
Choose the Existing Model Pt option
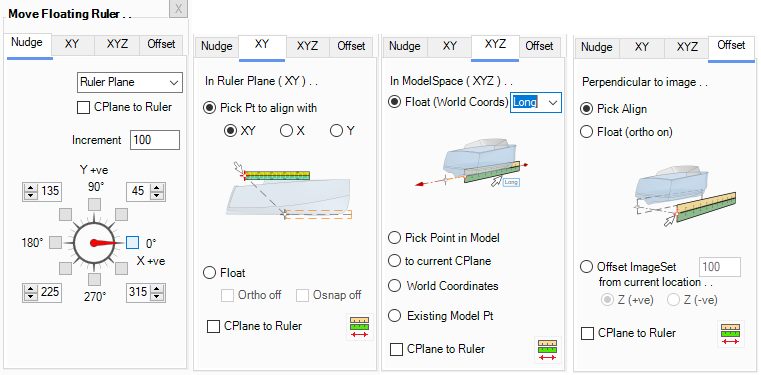pyautogui.click(x=395, y=316)
